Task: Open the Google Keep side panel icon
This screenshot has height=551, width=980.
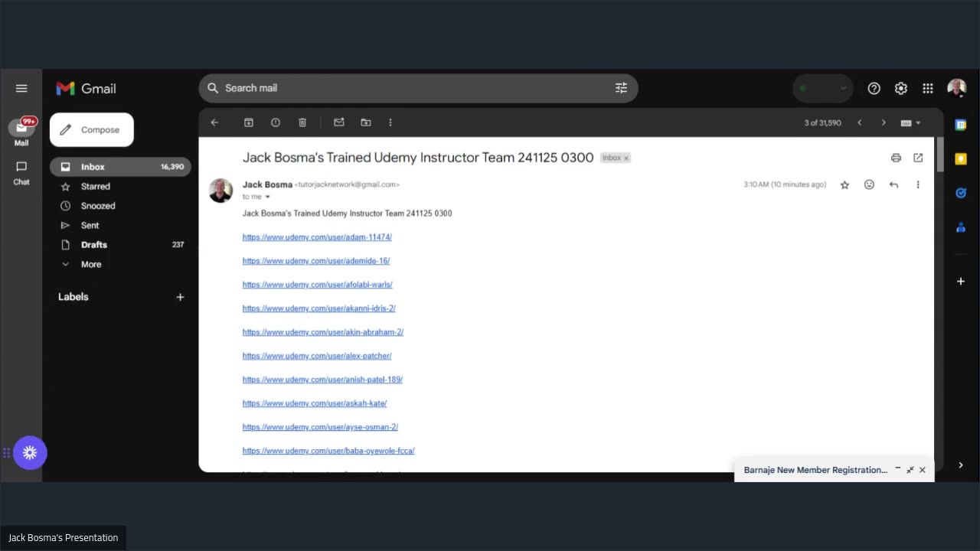Action: 961,158
